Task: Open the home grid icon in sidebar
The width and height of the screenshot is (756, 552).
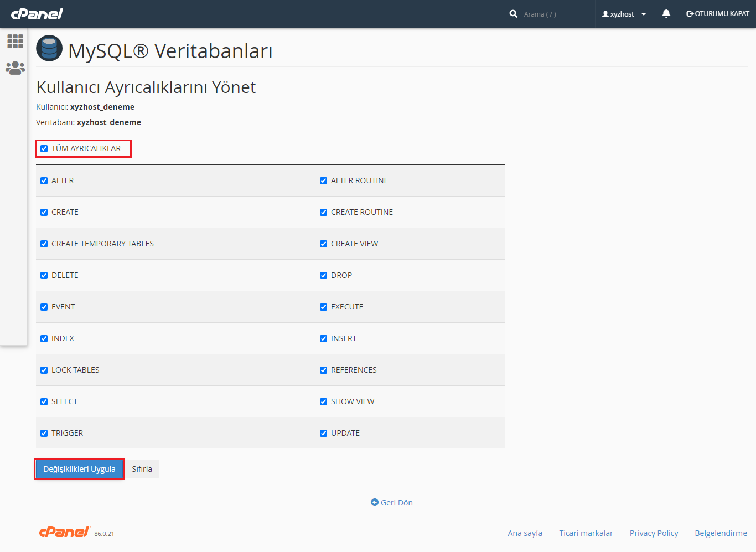Action: coord(15,41)
